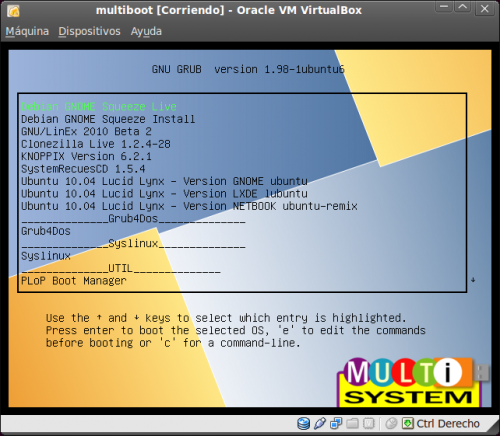
Task: Minimize the VirtualBox window
Action: 444,7
